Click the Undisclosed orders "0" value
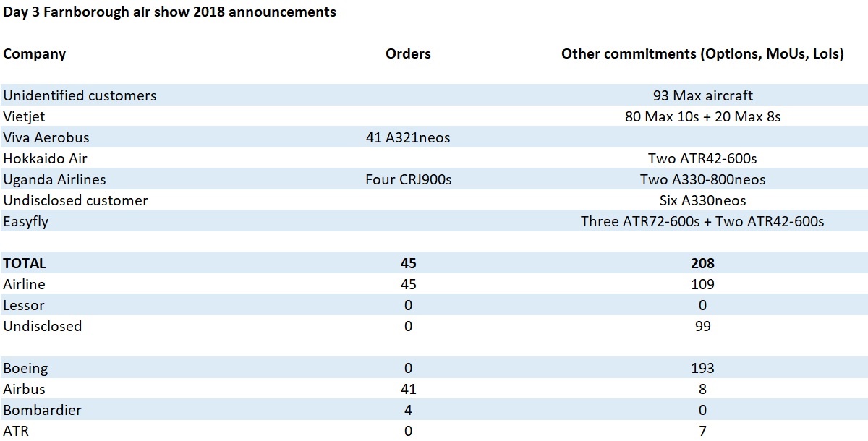The image size is (868, 441). 408,326
